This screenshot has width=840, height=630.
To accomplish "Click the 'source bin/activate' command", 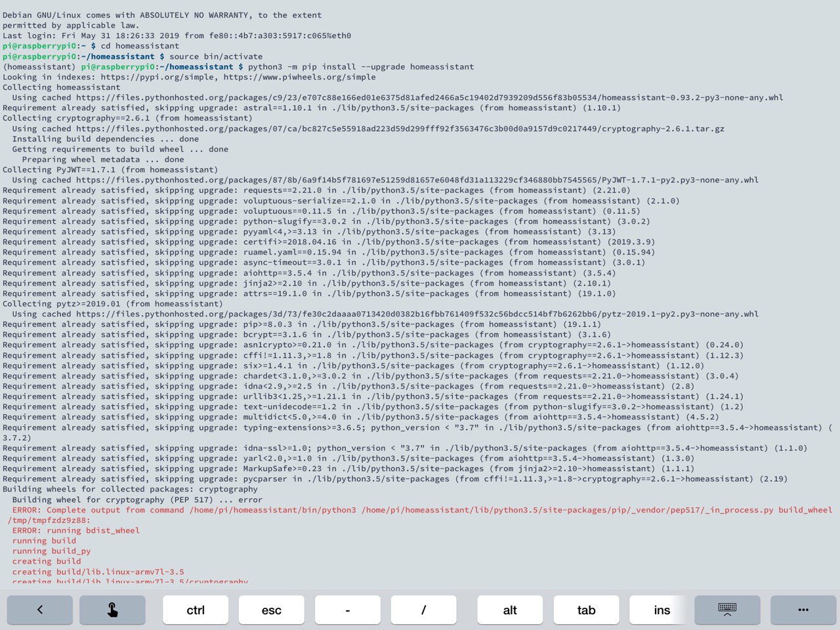I will click(216, 56).
